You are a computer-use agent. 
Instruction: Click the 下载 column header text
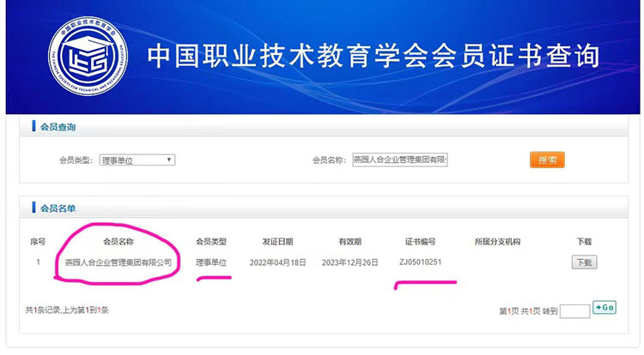pos(584,242)
